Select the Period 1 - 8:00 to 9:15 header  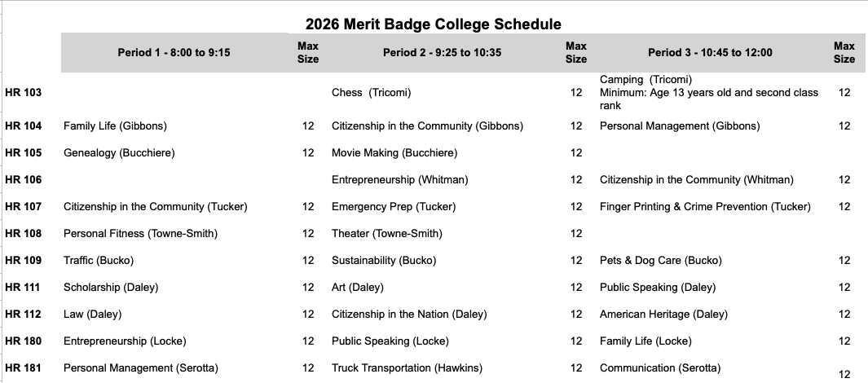pyautogui.click(x=174, y=53)
